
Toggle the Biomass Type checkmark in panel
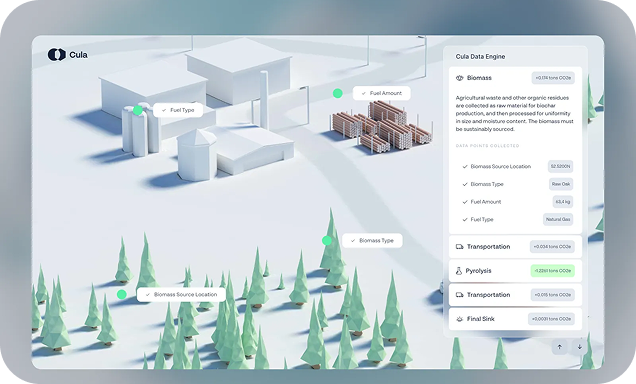pos(465,184)
